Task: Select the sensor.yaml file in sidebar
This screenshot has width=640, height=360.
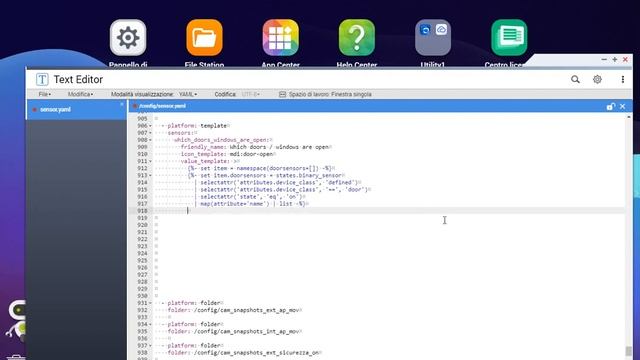Action: pyautogui.click(x=76, y=109)
